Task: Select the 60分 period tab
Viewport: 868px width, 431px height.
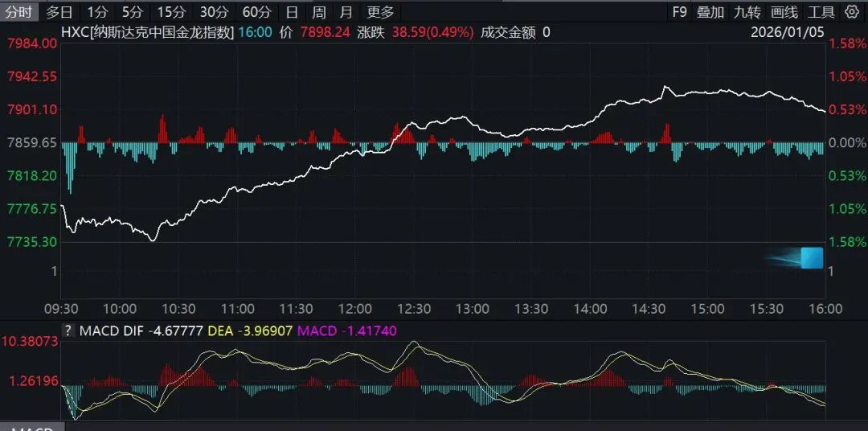Action: (x=256, y=12)
